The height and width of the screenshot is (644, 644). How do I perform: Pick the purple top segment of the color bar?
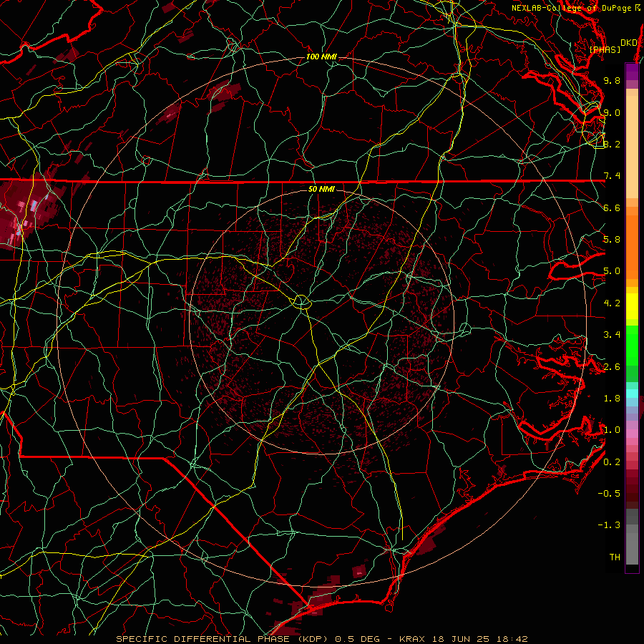[x=632, y=72]
